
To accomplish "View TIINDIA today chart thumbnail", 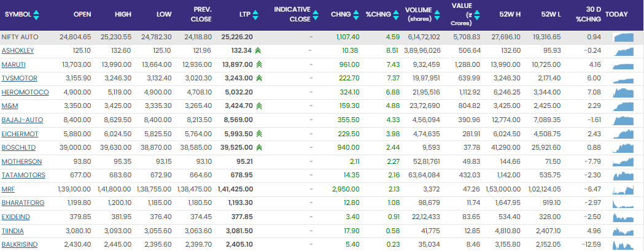I will coord(624,231).
